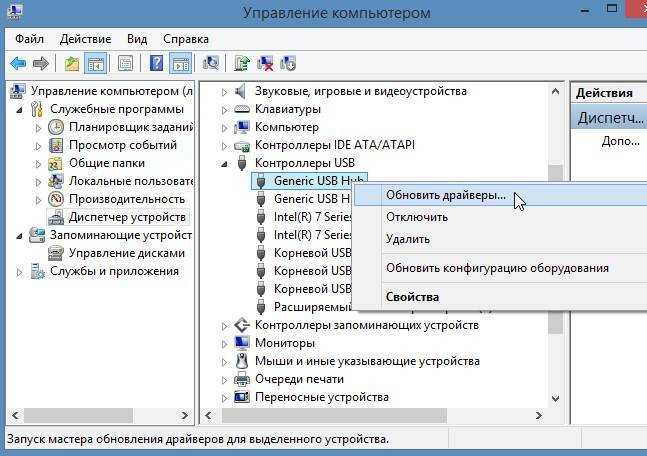This screenshot has width=647, height=456.
Task: Click the Мониторы display icon
Action: pos(242,343)
